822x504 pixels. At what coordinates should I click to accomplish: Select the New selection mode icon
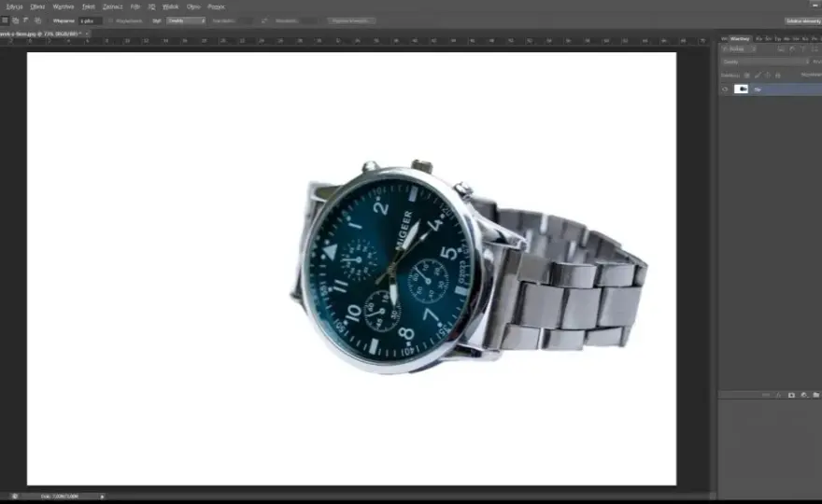click(x=5, y=21)
